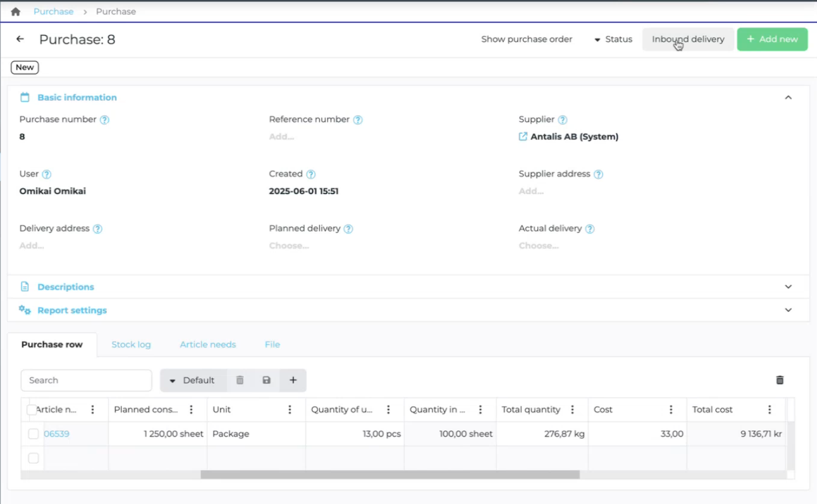Click the home icon in breadcrumb

click(16, 11)
